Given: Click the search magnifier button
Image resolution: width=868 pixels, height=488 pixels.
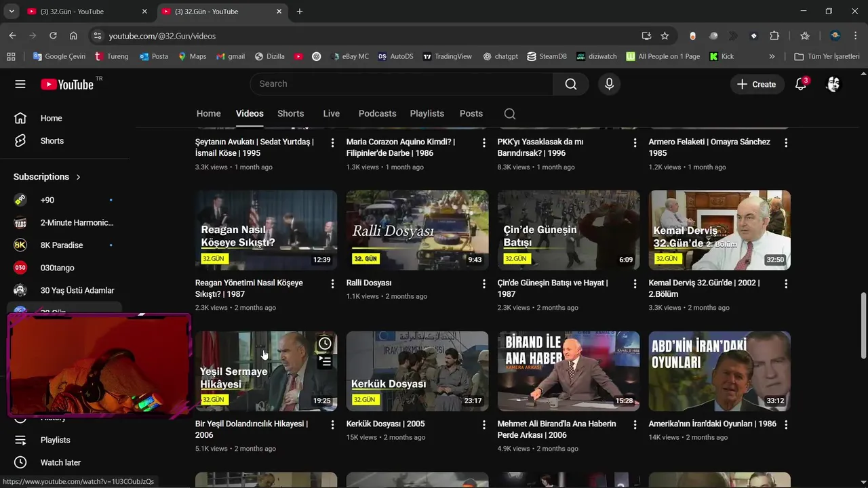Looking at the screenshot, I should point(571,84).
